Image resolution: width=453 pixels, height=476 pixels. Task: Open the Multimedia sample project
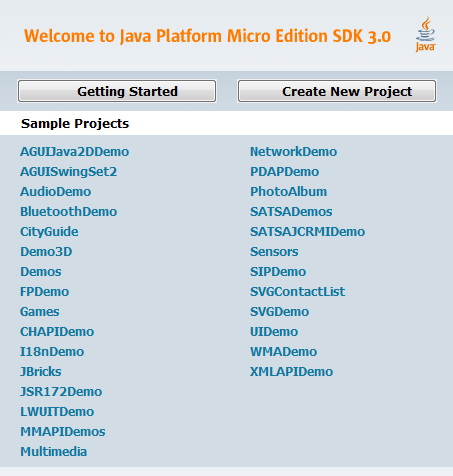pyautogui.click(x=54, y=452)
